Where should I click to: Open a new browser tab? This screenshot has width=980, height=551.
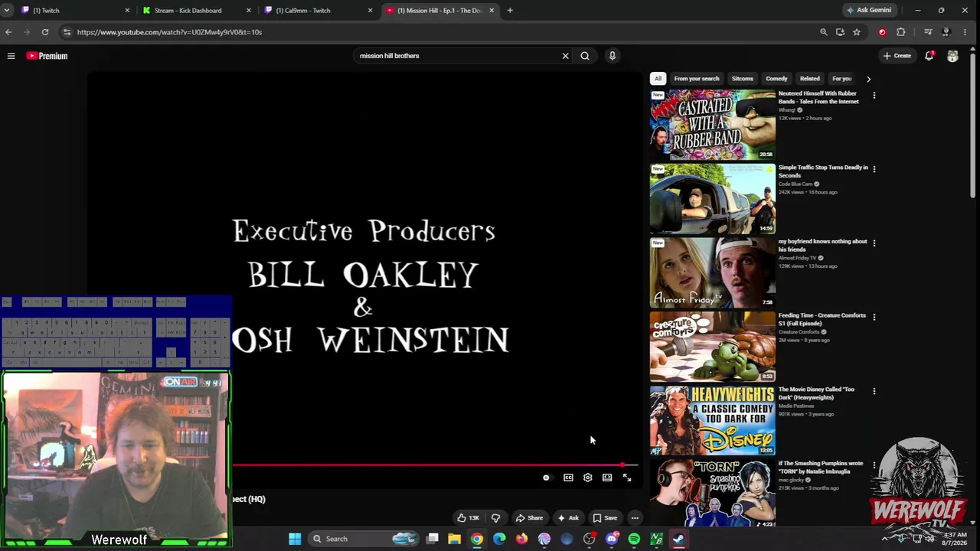[510, 11]
